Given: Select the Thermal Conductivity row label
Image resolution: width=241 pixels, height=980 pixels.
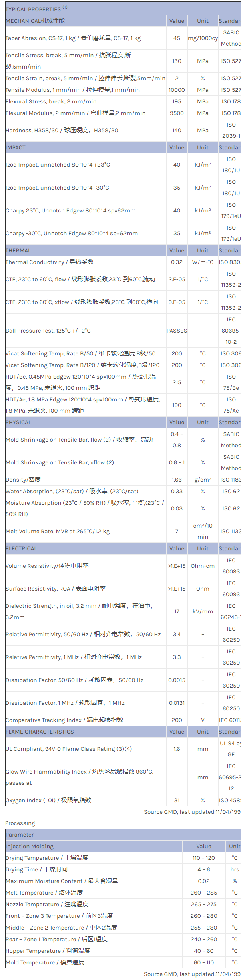Looking at the screenshot, I should [x=50, y=262].
